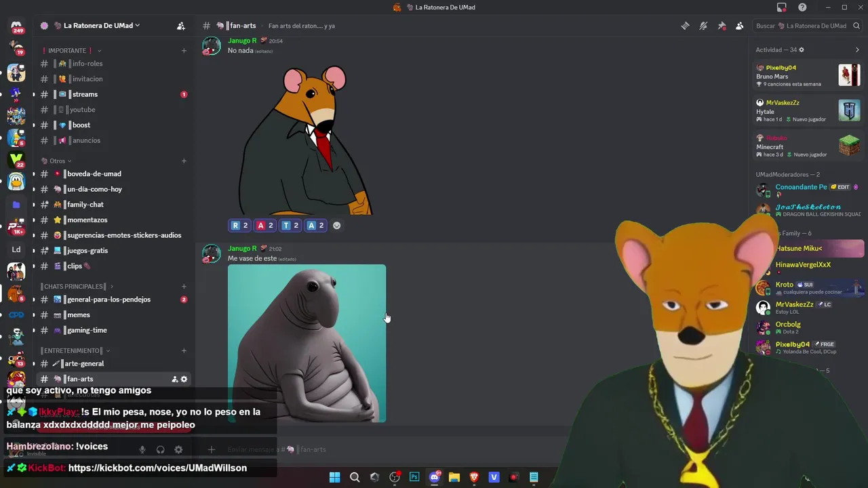The height and width of the screenshot is (488, 868).
Task: Open the inbox icon in title bar
Action: coord(782,7)
